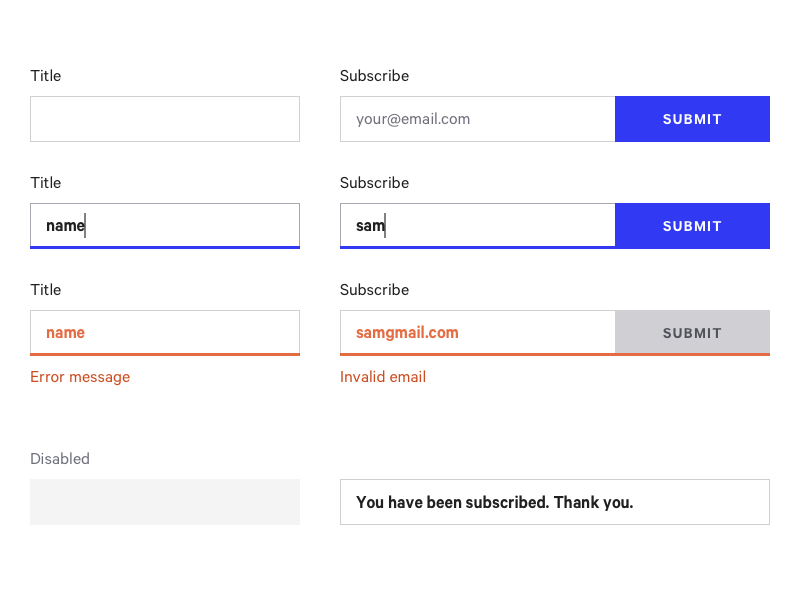
Task: Click the grey "Disabled" label
Action: pyautogui.click(x=60, y=459)
